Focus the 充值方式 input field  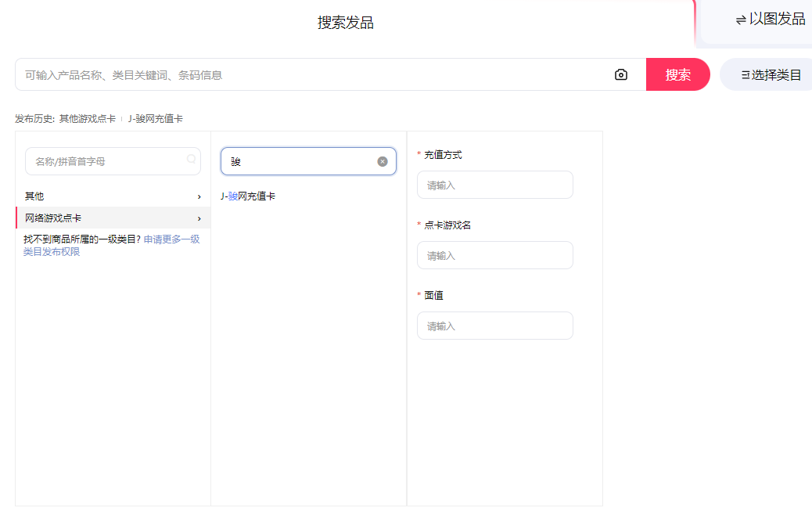(x=494, y=185)
